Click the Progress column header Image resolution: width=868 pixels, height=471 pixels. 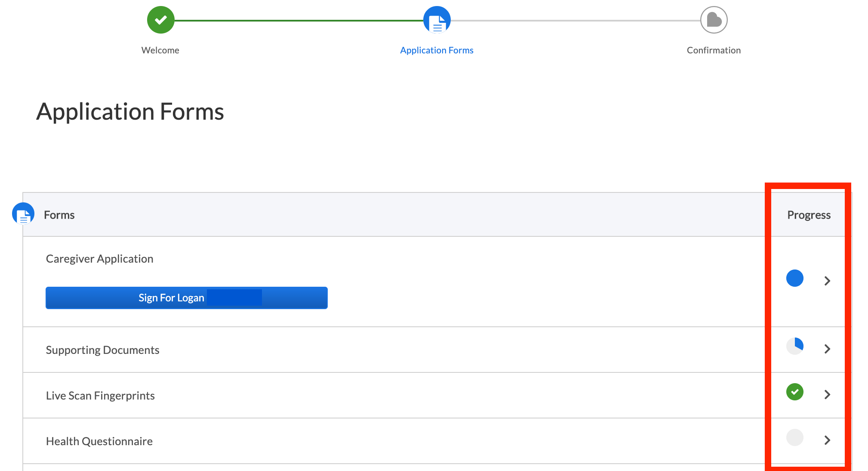tap(809, 214)
